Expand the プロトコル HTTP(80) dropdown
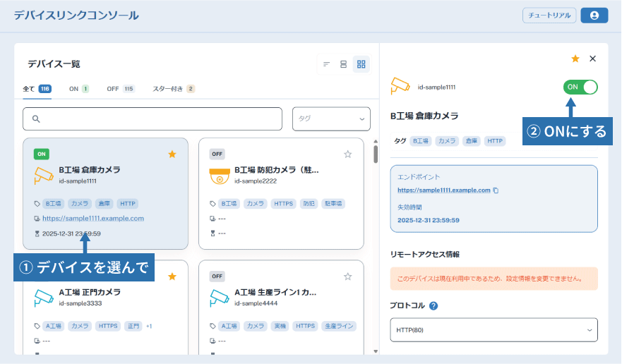Screen dimensions: 622x364 tap(494, 329)
